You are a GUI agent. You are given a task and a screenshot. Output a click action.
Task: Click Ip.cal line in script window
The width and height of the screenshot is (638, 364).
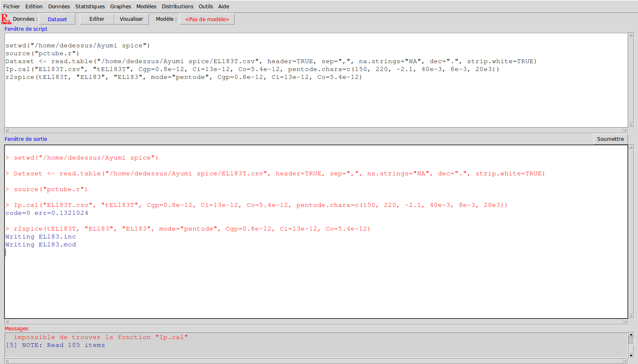pyautogui.click(x=252, y=69)
